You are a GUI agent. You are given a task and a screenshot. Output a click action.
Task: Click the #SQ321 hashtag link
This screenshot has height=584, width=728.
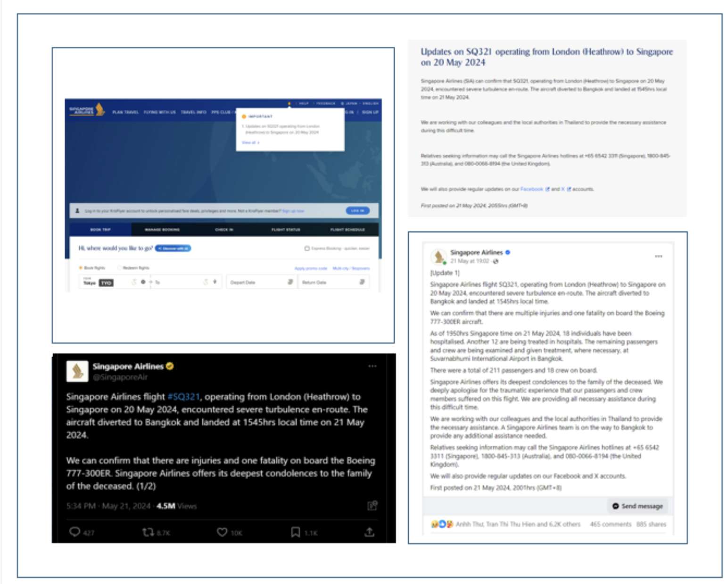click(x=183, y=397)
